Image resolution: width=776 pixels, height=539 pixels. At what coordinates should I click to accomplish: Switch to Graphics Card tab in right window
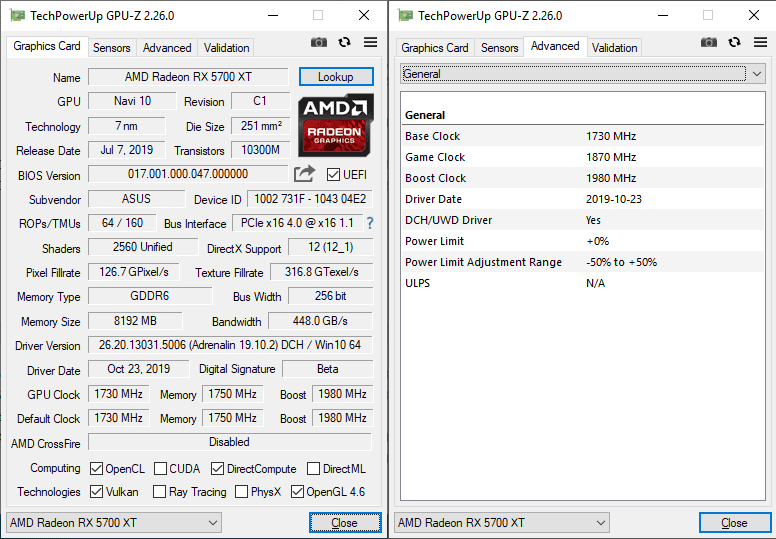pos(435,48)
